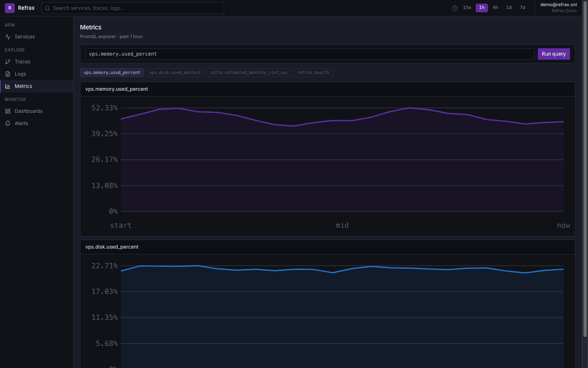Viewport: 588px width, 368px height.
Task: Click the 39.25% axis label
Action: [x=105, y=134]
